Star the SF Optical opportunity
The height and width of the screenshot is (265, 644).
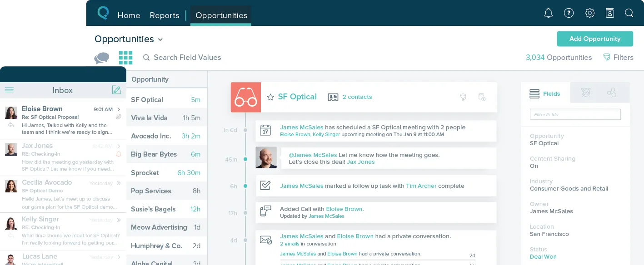(x=270, y=97)
